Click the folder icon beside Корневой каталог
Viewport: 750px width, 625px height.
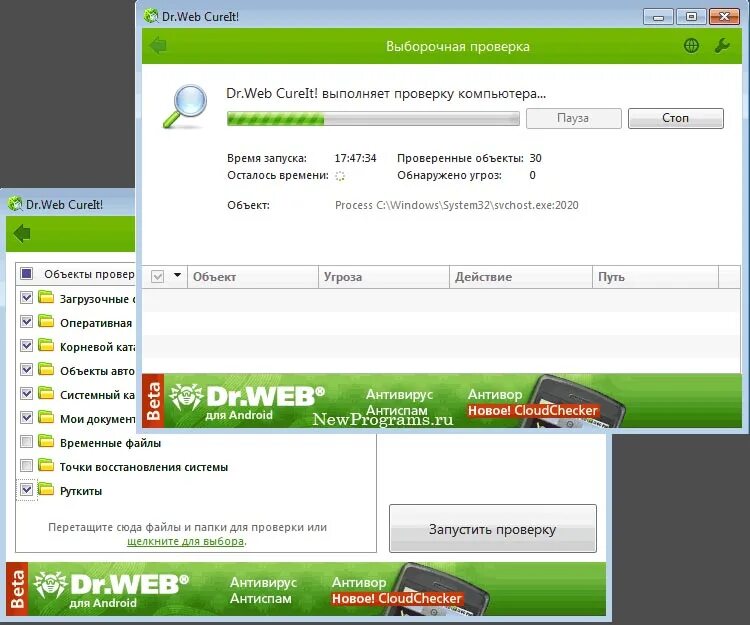pos(46,345)
